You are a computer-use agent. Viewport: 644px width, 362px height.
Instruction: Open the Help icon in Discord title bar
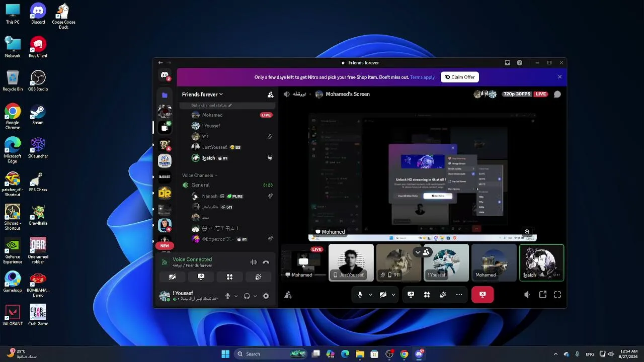tap(519, 63)
